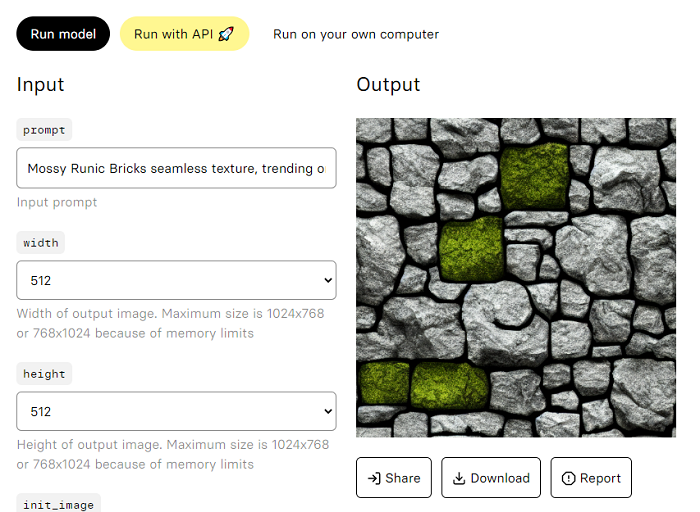700x512 pixels.
Task: Click the Download tray icon
Action: coord(459,478)
